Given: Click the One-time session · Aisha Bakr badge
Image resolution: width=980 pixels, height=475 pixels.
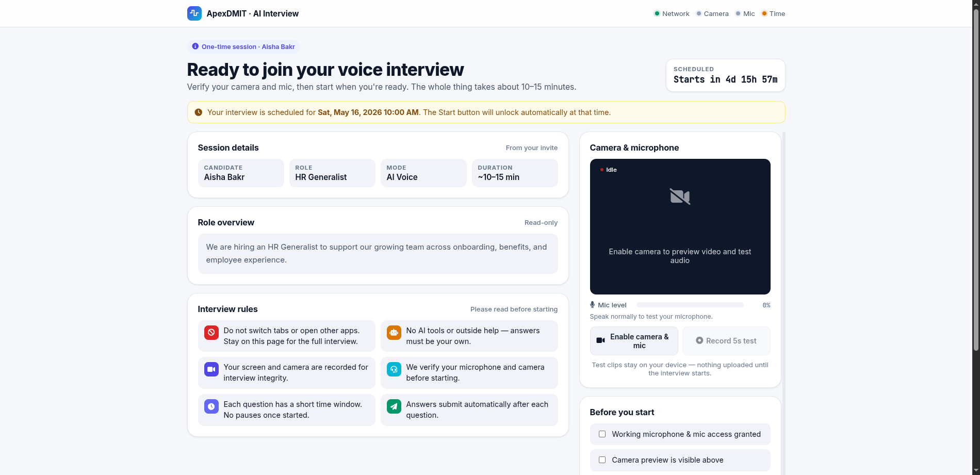Looking at the screenshot, I should point(243,46).
